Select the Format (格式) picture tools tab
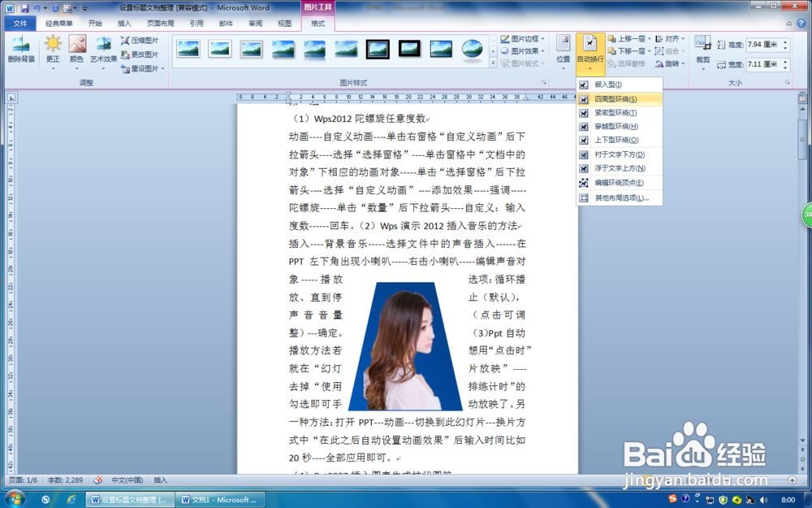This screenshot has height=508, width=812. [x=317, y=24]
